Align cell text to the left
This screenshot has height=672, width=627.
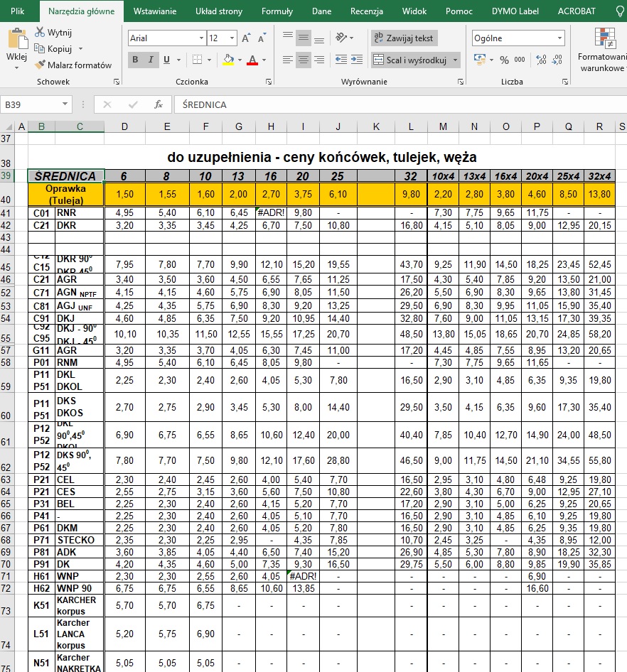(288, 60)
